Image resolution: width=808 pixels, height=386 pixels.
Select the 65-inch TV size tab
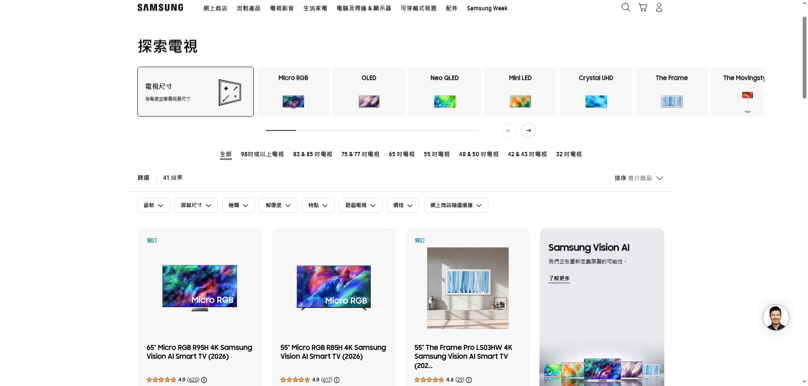click(x=401, y=154)
